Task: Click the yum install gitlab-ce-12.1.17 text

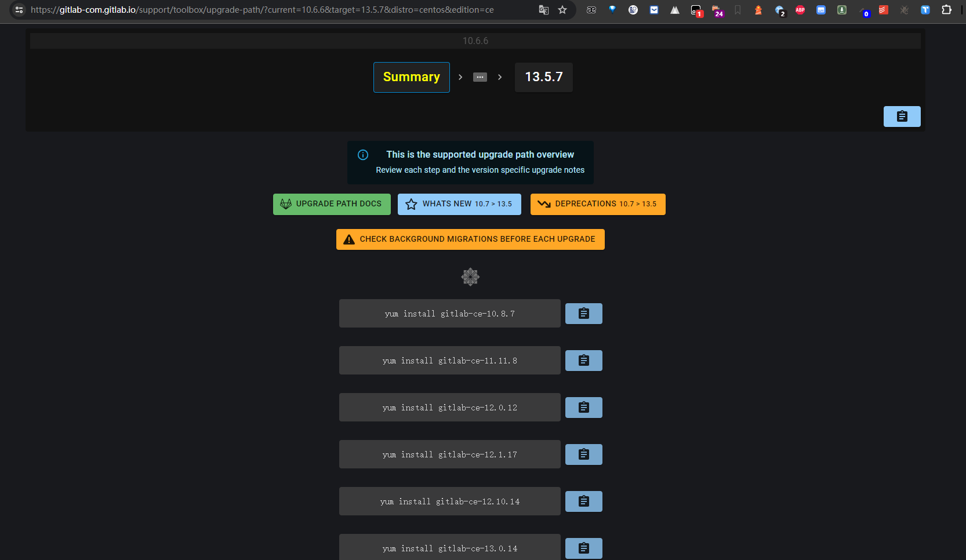Action: point(450,454)
